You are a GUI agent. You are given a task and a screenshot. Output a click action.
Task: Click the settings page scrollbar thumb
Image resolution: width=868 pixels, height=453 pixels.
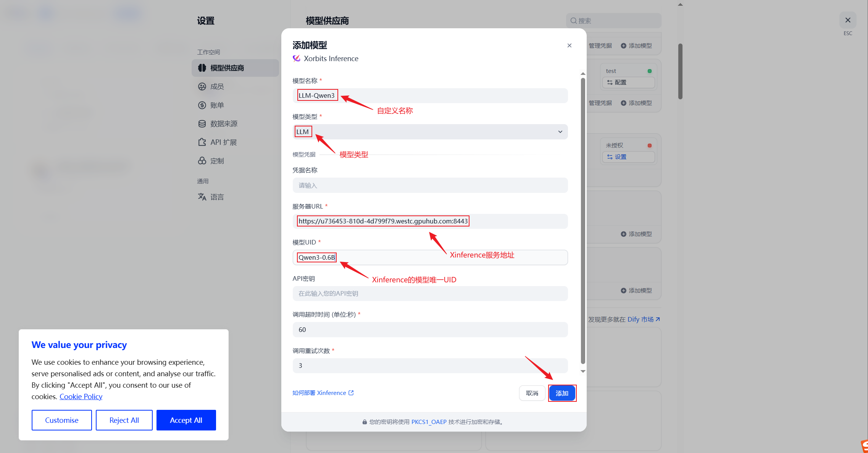point(680,71)
